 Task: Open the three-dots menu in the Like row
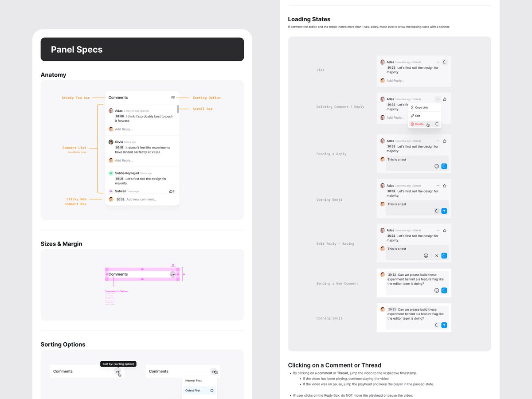point(438,62)
